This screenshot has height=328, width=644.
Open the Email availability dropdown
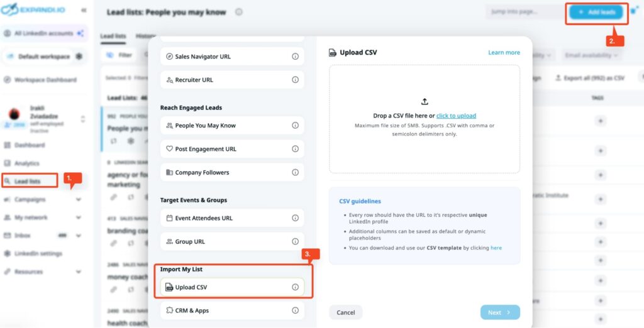tap(591, 55)
